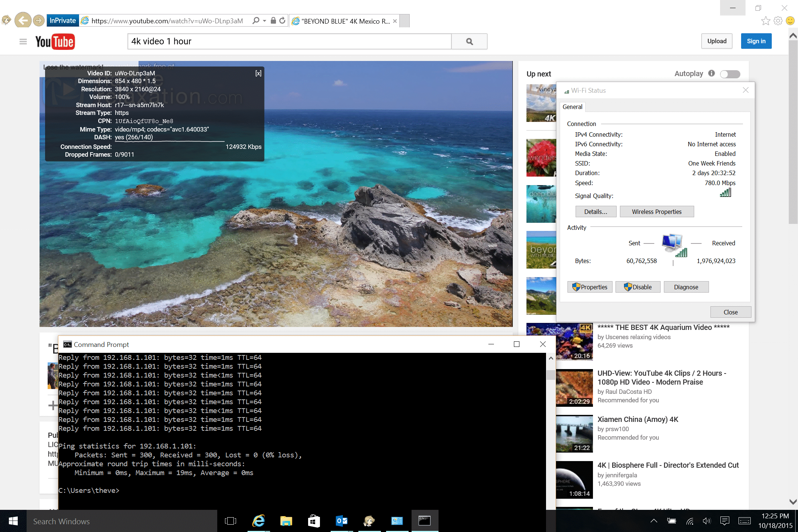The height and width of the screenshot is (532, 798).
Task: Click the Autoplay info icon
Action: (x=712, y=73)
